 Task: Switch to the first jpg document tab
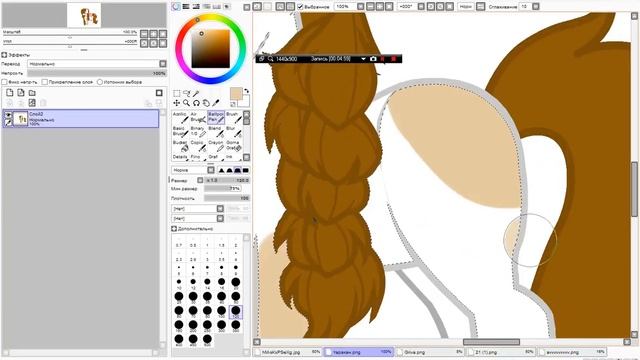(288, 352)
